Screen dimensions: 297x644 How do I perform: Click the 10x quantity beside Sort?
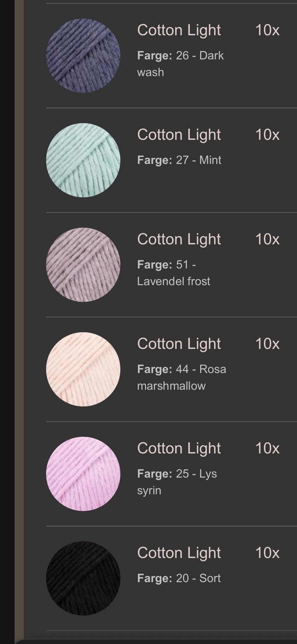(x=267, y=553)
